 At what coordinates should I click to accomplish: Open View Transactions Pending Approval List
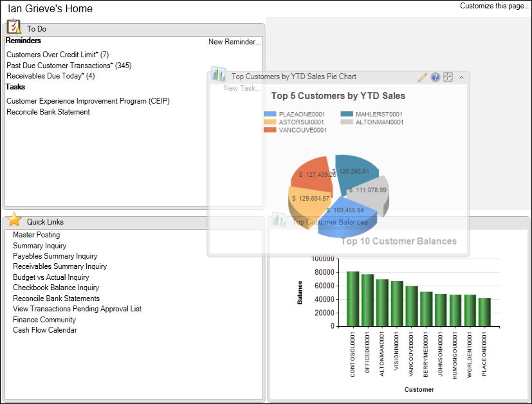(x=77, y=309)
